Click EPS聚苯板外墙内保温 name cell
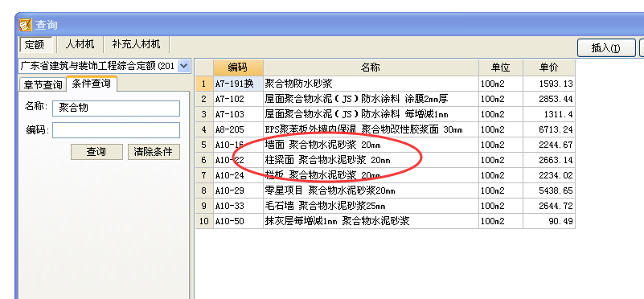 point(371,129)
